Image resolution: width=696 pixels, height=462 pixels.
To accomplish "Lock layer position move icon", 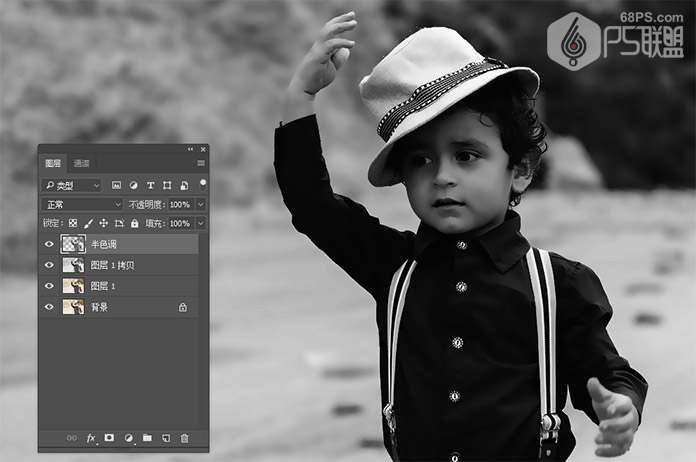I will 103,223.
